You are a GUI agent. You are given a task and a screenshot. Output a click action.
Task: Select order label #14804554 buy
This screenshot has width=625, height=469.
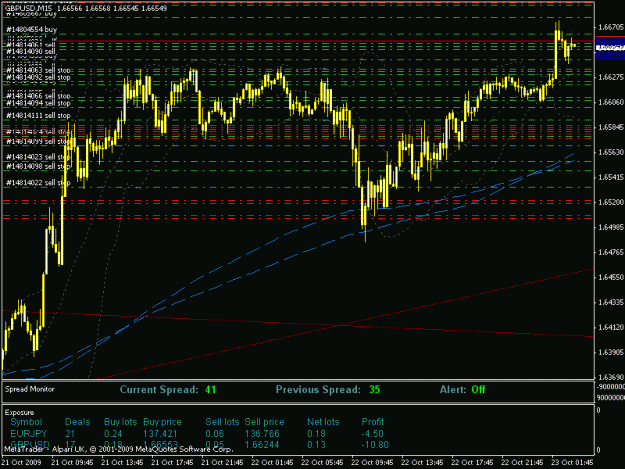[31, 29]
